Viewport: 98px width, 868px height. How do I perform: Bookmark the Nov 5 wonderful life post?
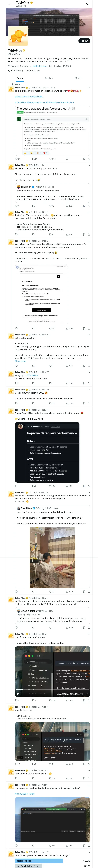pos(84,591)
